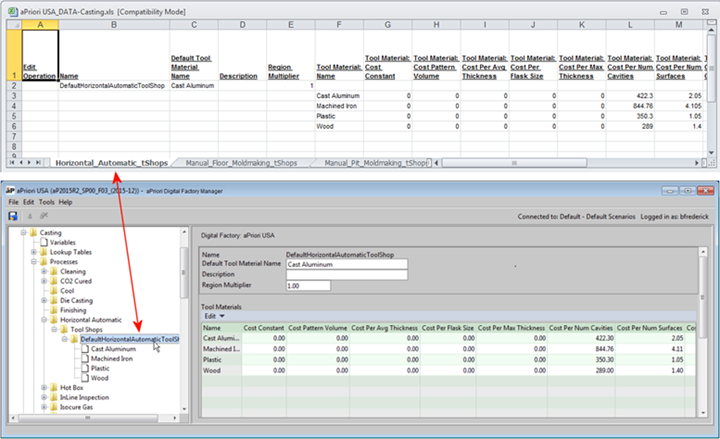
Task: Switch to Manual_Pit_Moldmaking_tShops sheet tab
Action: (376, 163)
